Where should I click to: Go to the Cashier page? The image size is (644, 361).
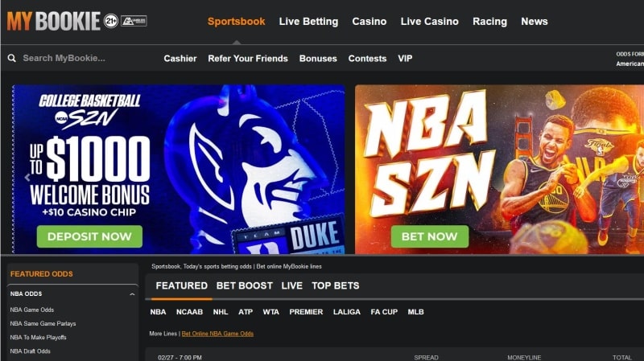pyautogui.click(x=180, y=58)
